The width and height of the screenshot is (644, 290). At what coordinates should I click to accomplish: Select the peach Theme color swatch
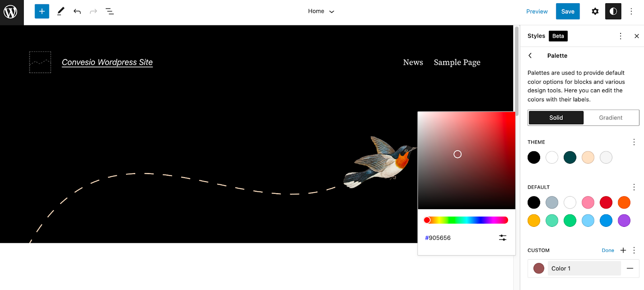(588, 157)
